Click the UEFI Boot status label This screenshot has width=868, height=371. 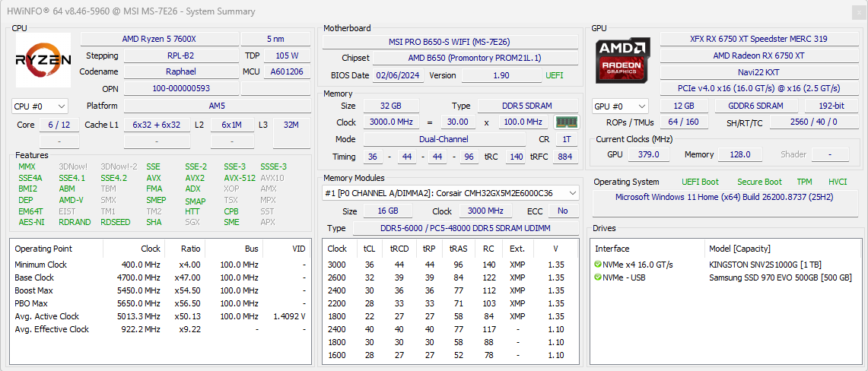pos(701,182)
